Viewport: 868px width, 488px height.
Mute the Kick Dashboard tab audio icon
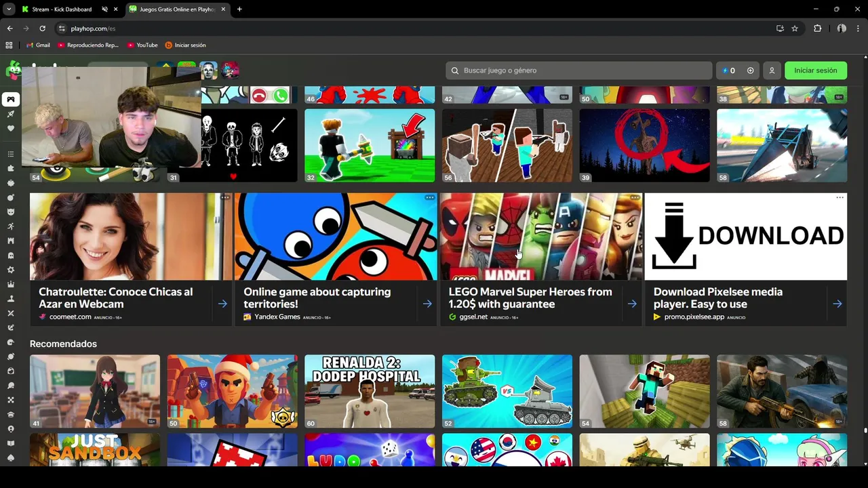coord(104,9)
